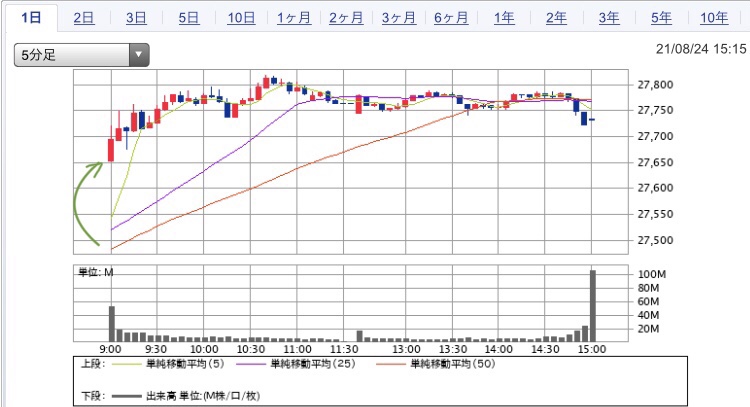Viewport: 750px width, 407px height.
Task: Switch to the 2日 period tab
Action: [84, 18]
